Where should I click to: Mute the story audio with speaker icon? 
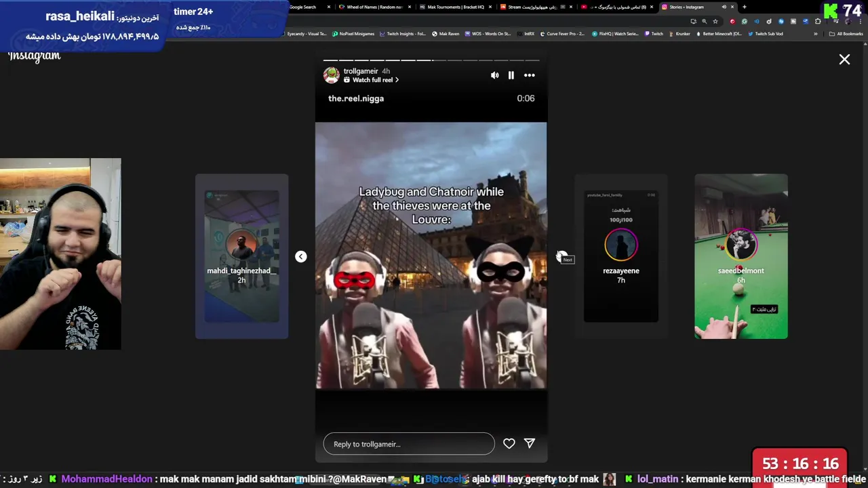494,75
